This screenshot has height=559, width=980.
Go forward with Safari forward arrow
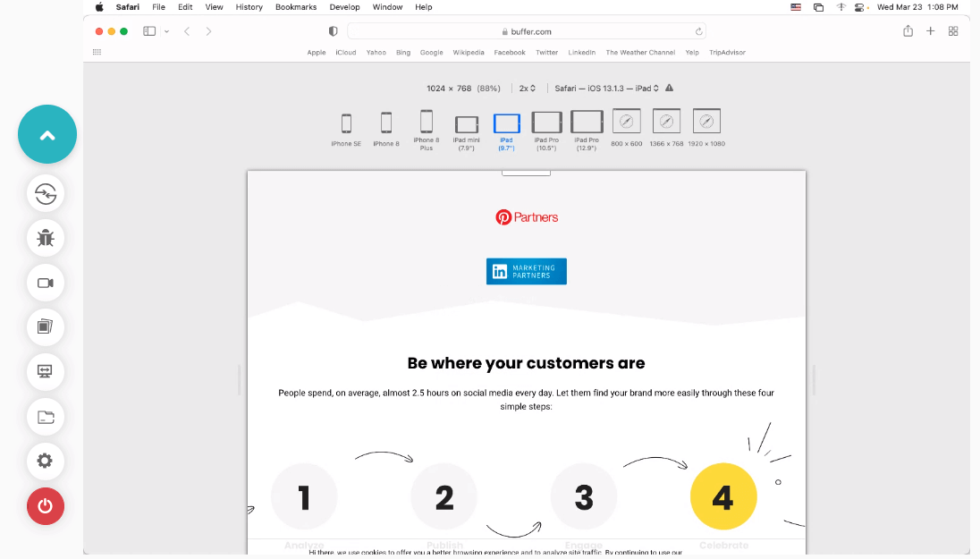(208, 31)
